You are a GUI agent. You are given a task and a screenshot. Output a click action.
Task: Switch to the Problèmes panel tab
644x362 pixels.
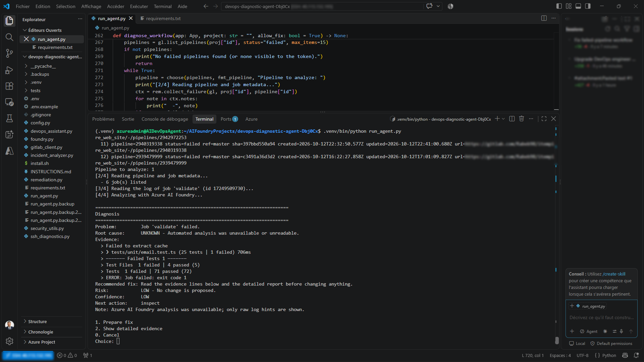[x=103, y=119]
